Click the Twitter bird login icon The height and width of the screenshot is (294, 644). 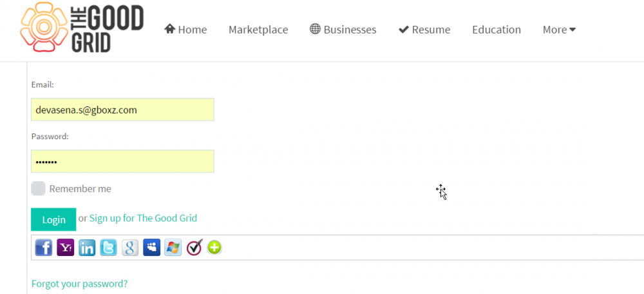click(x=108, y=248)
